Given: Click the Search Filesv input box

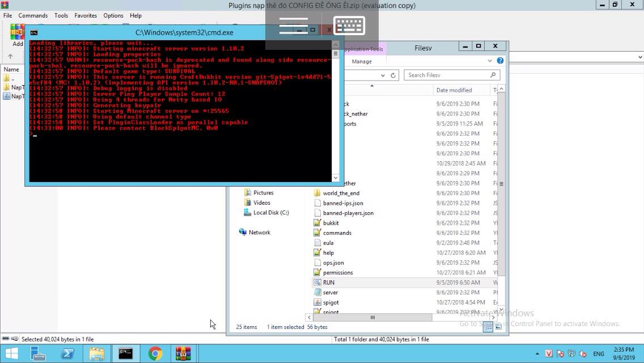Looking at the screenshot, I should tap(448, 75).
